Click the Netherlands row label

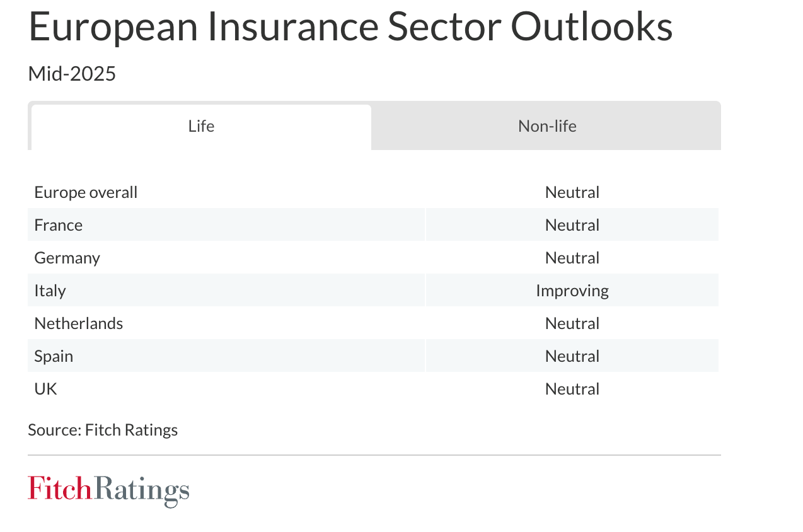coord(79,323)
